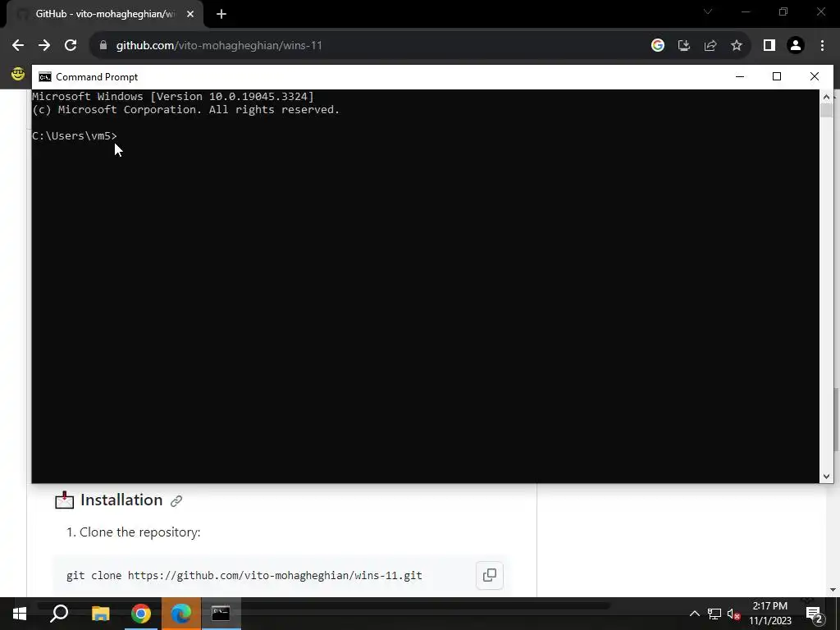This screenshot has width=840, height=630.
Task: Switch to Chrome in the taskbar
Action: [141, 614]
